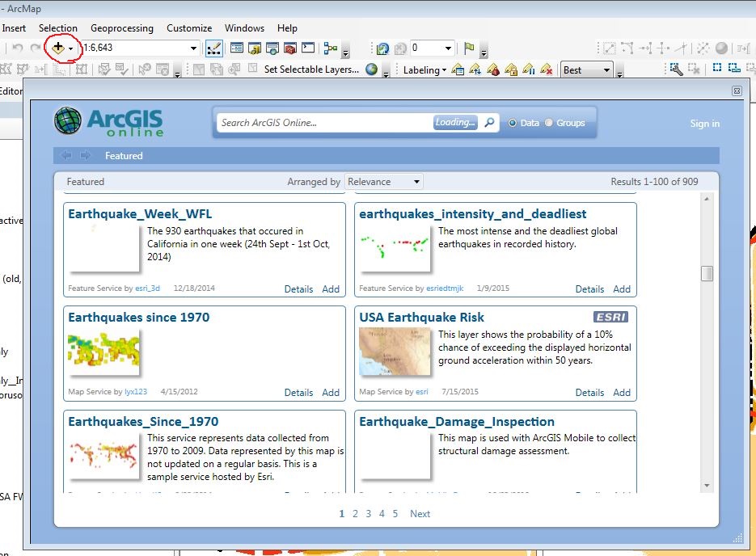Select the Groups radio button
Image resolution: width=756 pixels, height=556 pixels.
[549, 123]
